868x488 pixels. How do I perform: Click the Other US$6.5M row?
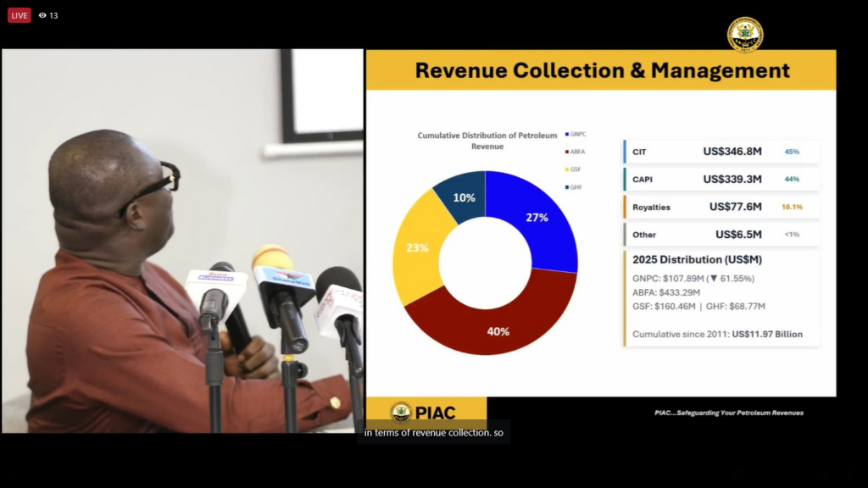click(x=721, y=235)
